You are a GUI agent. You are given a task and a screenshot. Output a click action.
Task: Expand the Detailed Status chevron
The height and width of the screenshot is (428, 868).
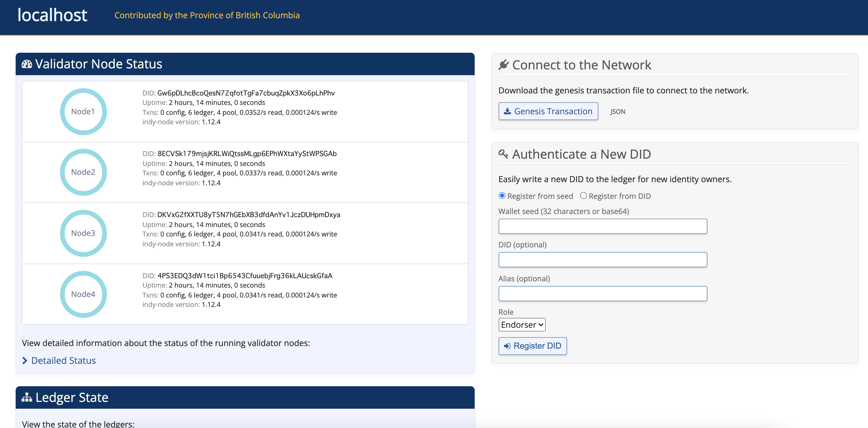(25, 361)
